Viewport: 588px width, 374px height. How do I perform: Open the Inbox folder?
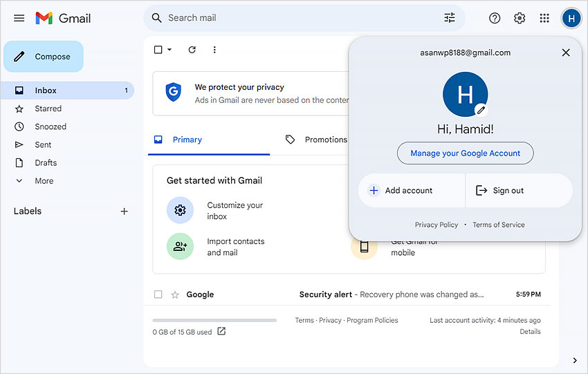click(68, 91)
